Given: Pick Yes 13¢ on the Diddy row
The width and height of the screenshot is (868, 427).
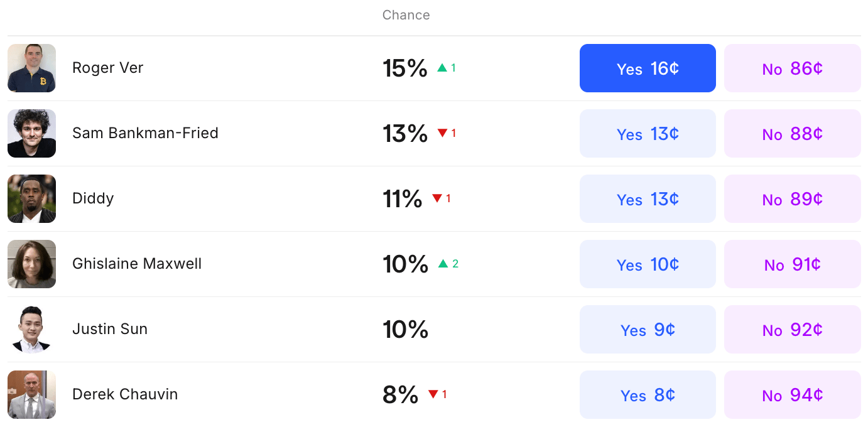Looking at the screenshot, I should click(x=648, y=198).
